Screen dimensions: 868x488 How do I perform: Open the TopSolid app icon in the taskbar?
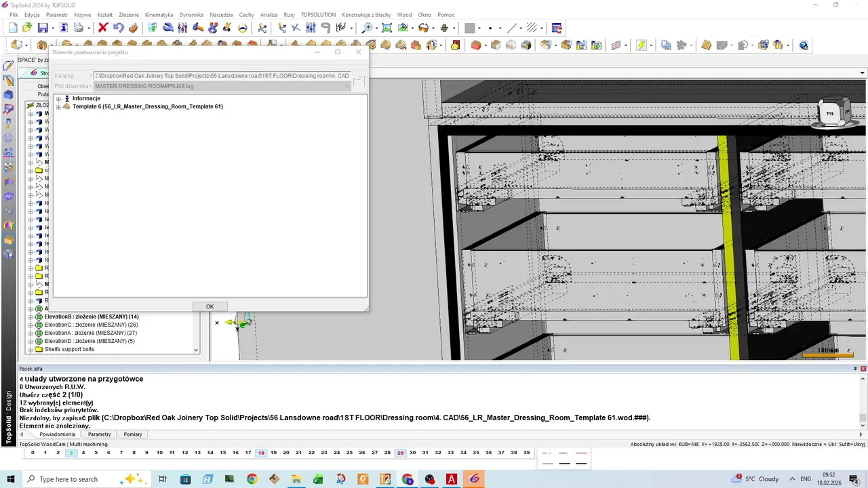[474, 479]
